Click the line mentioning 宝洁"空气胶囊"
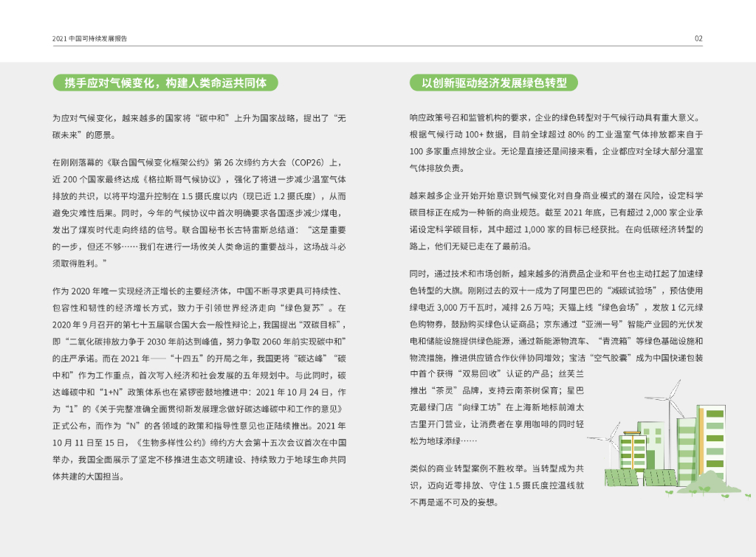Image resolution: width=756 pixels, height=557 pixels. click(557, 358)
